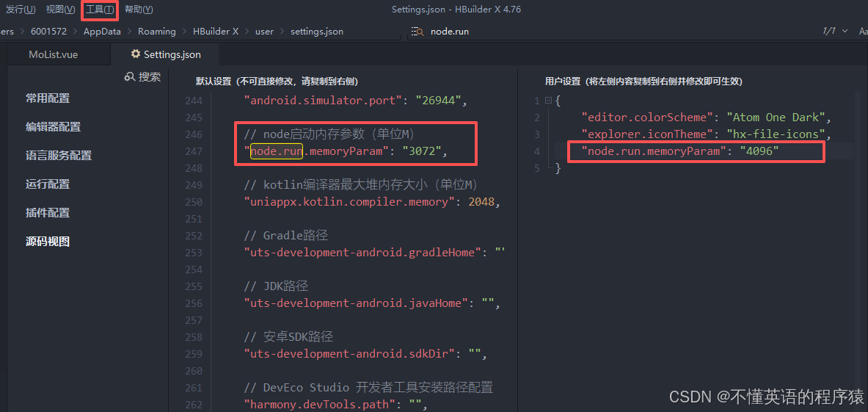Click the 2048 value on line 250

point(481,201)
